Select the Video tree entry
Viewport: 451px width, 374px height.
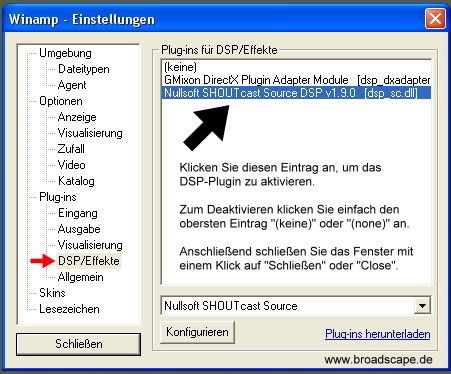pyautogui.click(x=71, y=165)
